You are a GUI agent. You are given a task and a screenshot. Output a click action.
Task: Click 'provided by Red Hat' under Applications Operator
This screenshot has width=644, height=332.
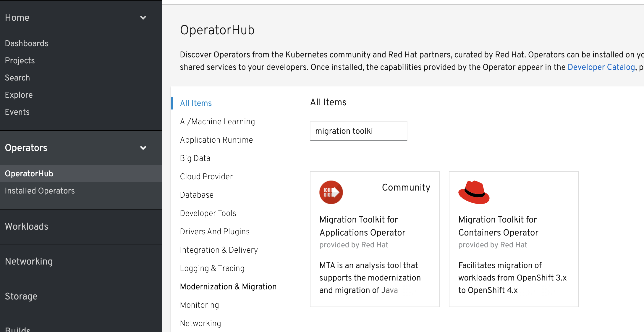click(354, 245)
